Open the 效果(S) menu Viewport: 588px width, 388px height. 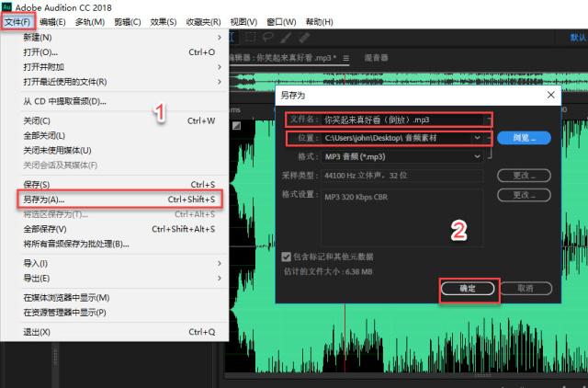pos(164,22)
